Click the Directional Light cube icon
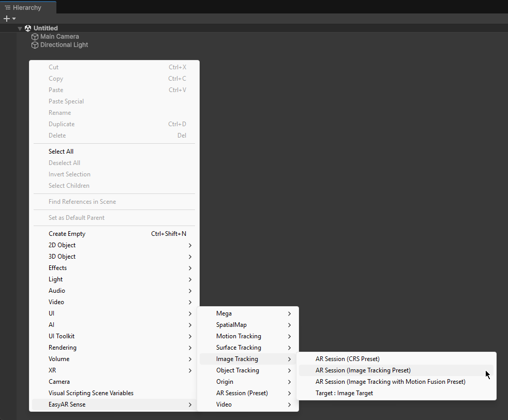The image size is (508, 420). pos(35,45)
